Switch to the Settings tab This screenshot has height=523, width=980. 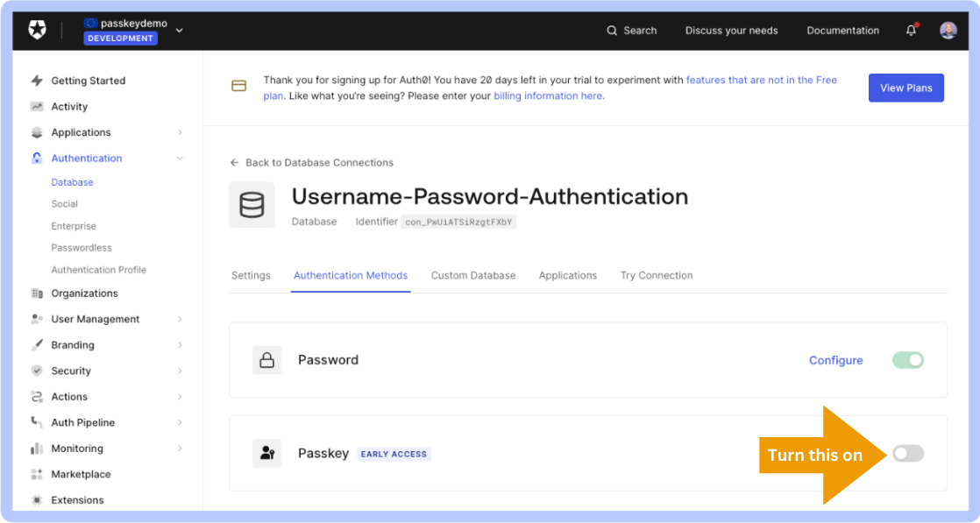251,276
